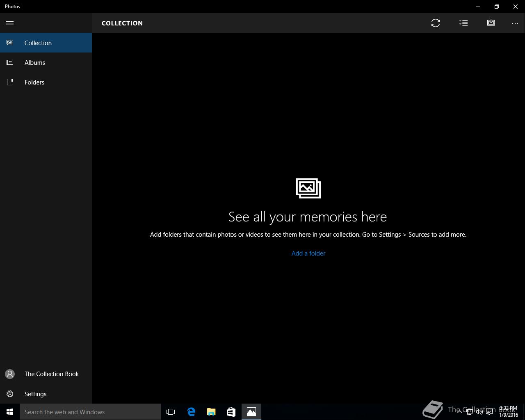This screenshot has height=420, width=525.
Task: Switch to the Folders view
Action: coord(34,82)
